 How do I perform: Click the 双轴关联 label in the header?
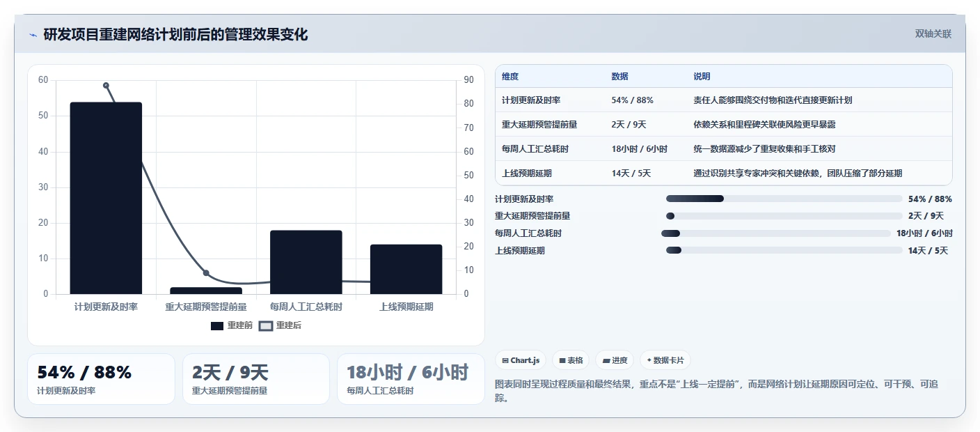[x=933, y=34]
